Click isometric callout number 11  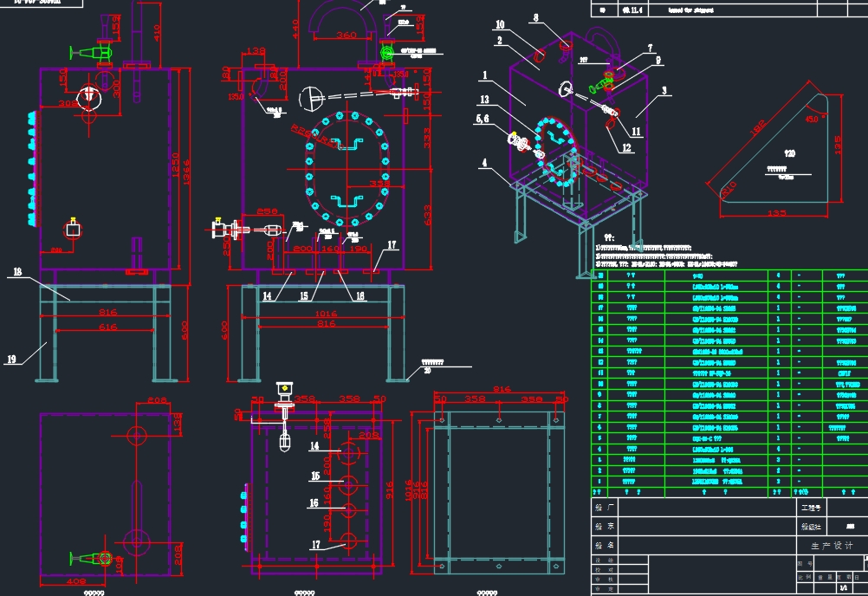click(636, 132)
